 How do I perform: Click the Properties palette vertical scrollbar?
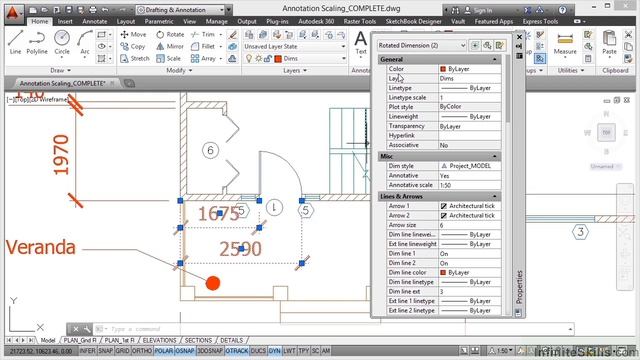[x=508, y=88]
